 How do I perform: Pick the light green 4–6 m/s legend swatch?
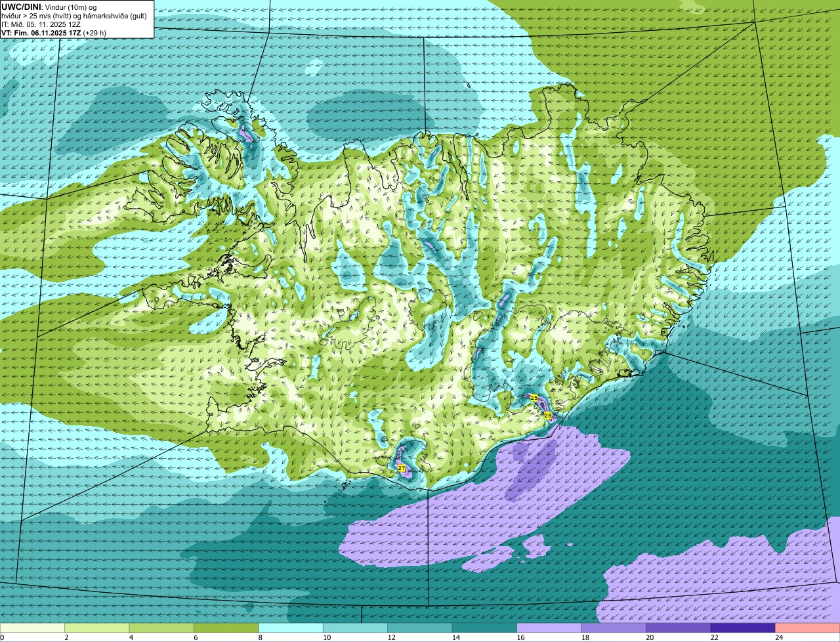coord(161,628)
